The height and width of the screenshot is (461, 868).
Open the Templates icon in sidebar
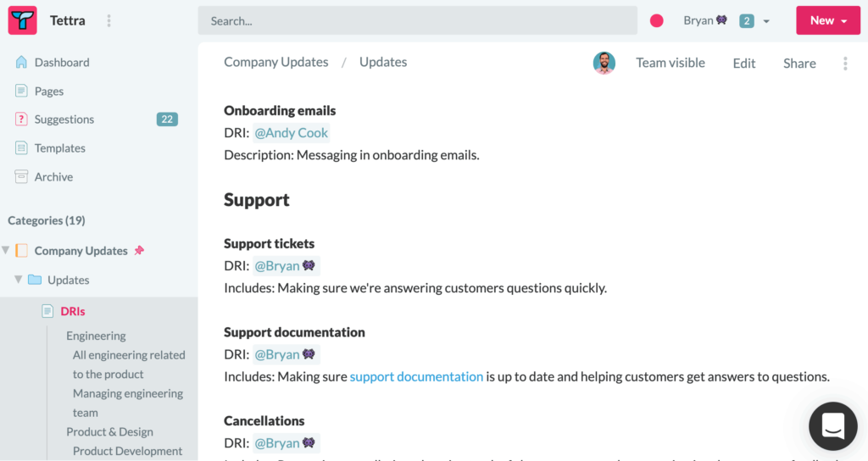coord(21,147)
